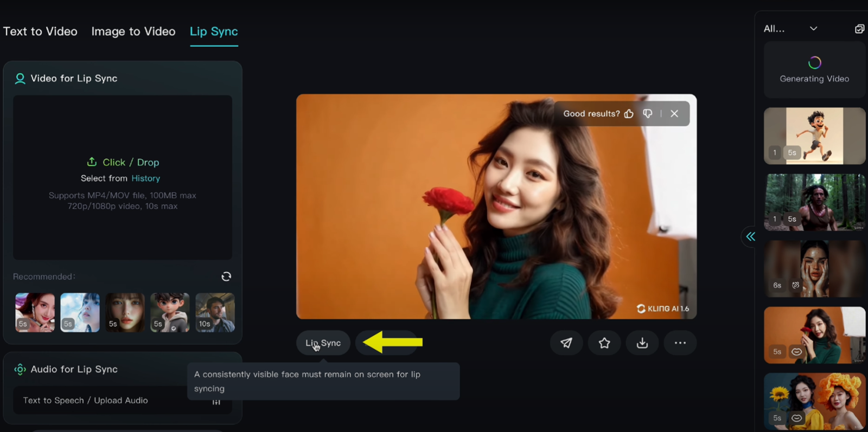
Task: Click the batch select icon in history panel
Action: tap(859, 29)
